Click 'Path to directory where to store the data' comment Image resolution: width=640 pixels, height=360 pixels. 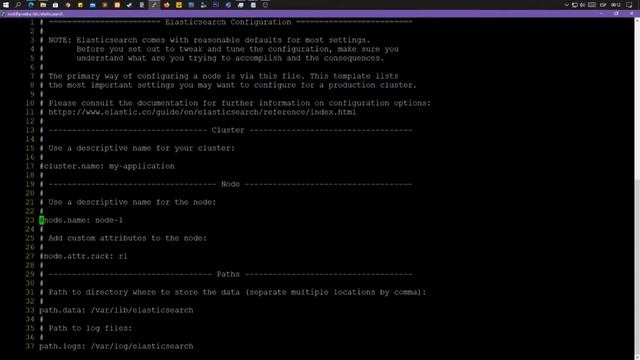237,292
